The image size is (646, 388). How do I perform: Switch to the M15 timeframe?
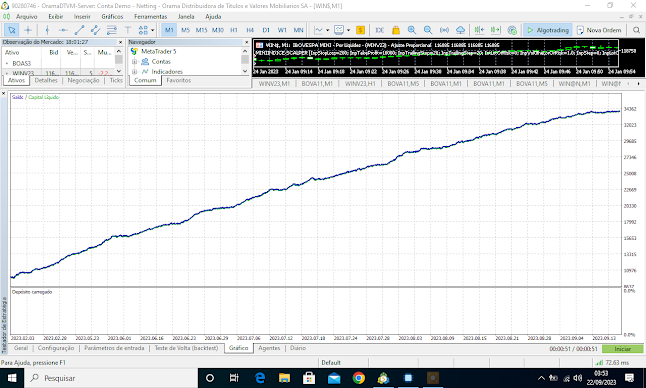(201, 30)
